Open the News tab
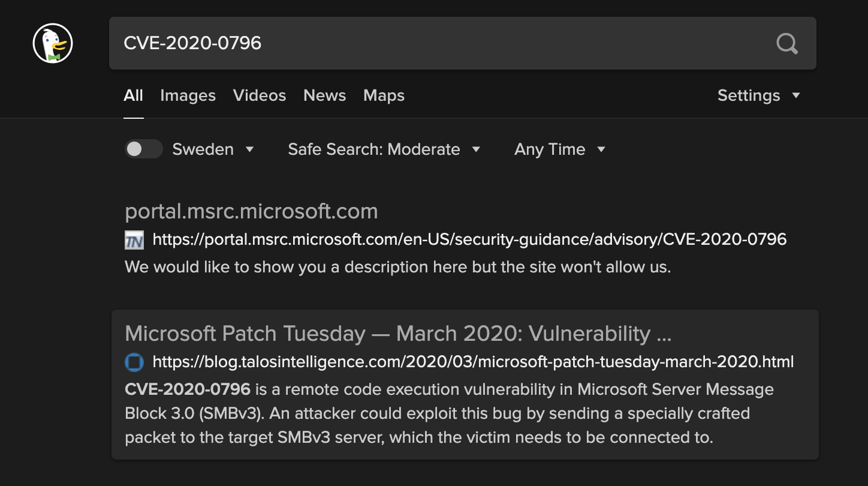Image resolution: width=868 pixels, height=486 pixels. coord(324,95)
